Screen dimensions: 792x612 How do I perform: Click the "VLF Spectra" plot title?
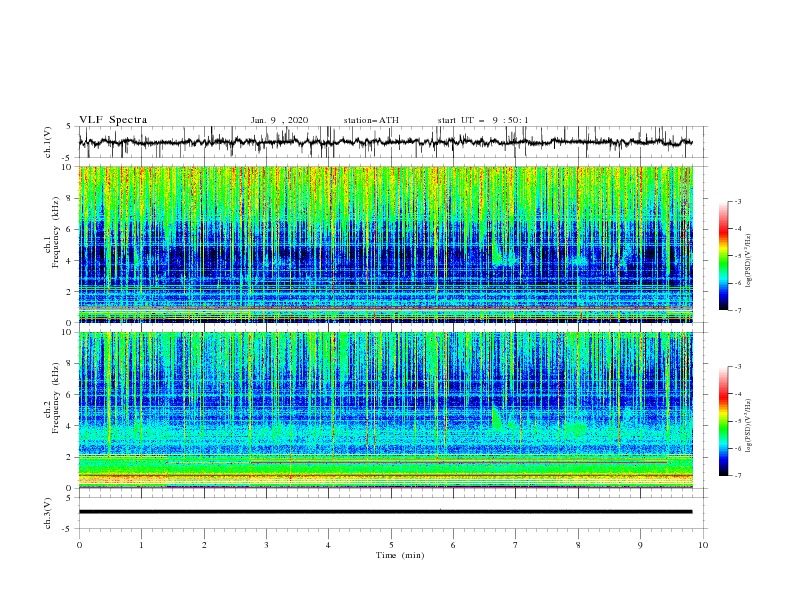click(113, 120)
